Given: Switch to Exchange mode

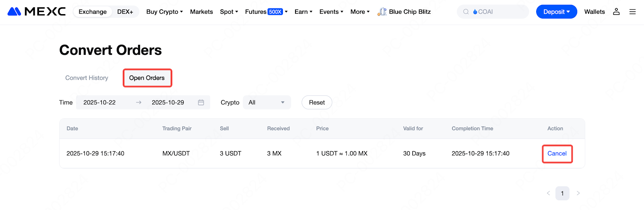Looking at the screenshot, I should pyautogui.click(x=93, y=12).
